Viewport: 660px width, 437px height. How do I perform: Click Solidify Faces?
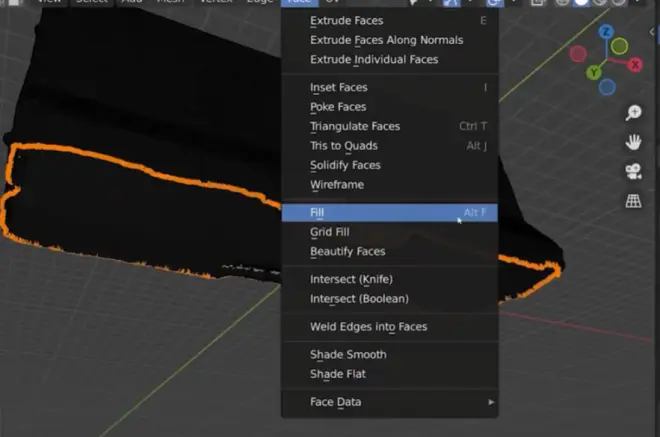tap(390, 165)
